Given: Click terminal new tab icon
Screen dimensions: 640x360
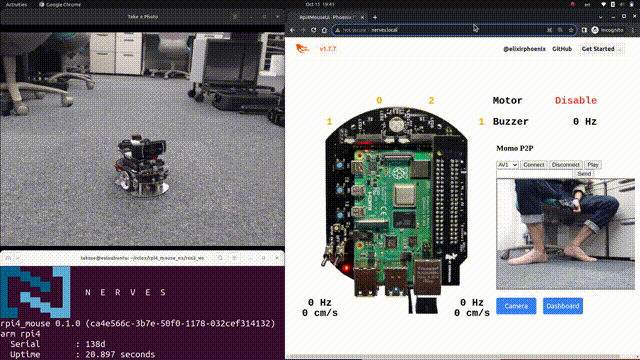Looking at the screenshot, I should [x=8, y=258].
